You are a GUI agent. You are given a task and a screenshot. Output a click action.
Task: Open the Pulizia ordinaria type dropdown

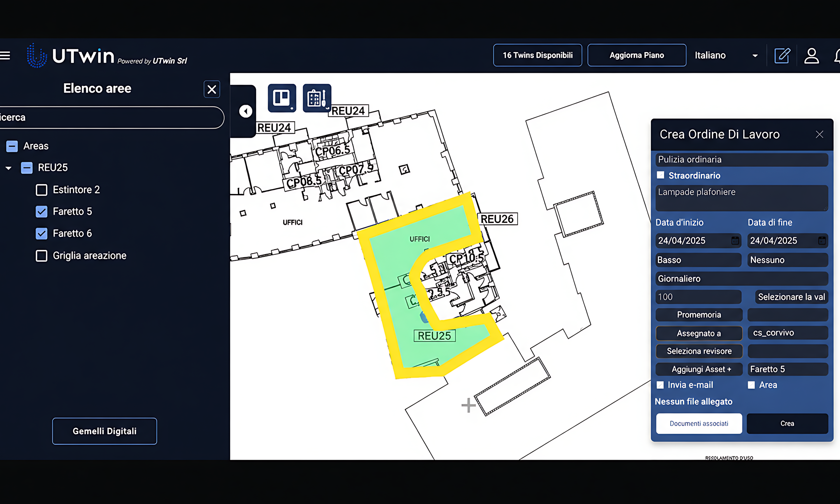[x=741, y=160]
